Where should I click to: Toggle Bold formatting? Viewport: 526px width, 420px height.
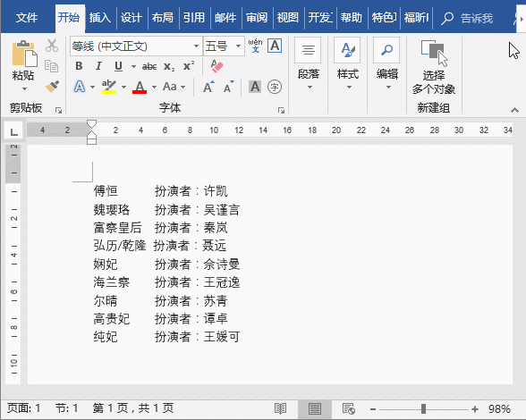(x=79, y=66)
